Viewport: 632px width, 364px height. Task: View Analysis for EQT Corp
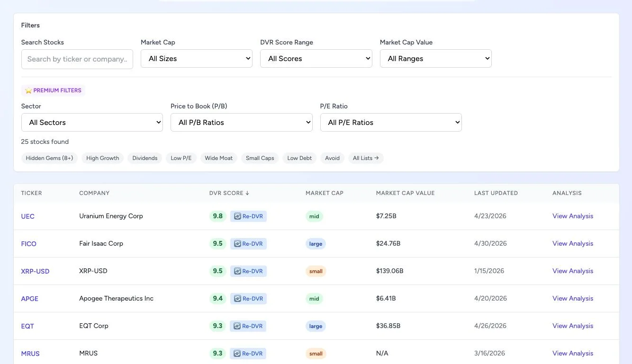coord(573,326)
